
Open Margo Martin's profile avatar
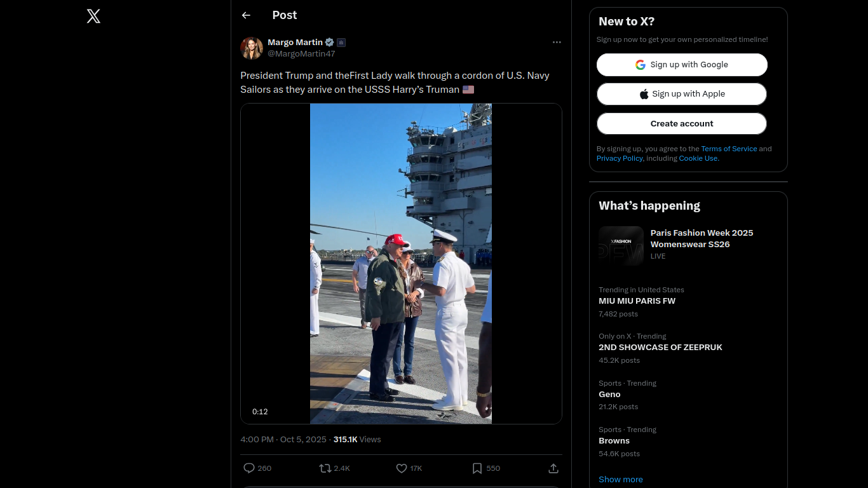click(x=252, y=48)
